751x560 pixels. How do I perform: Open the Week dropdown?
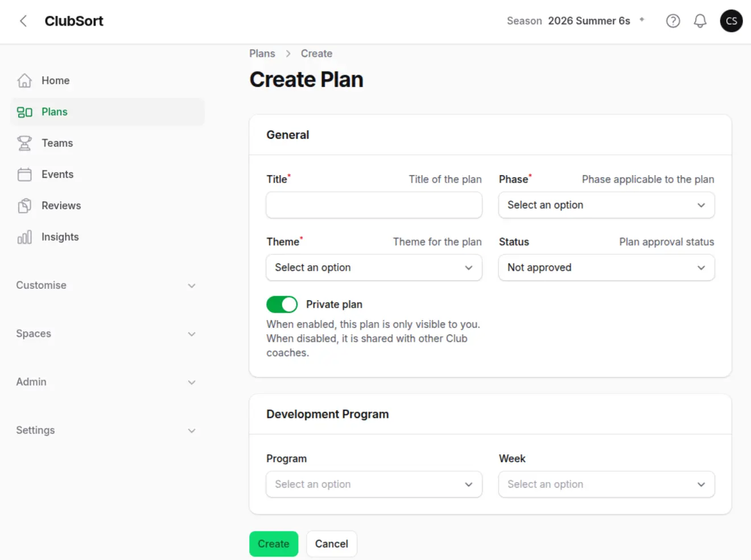(606, 484)
